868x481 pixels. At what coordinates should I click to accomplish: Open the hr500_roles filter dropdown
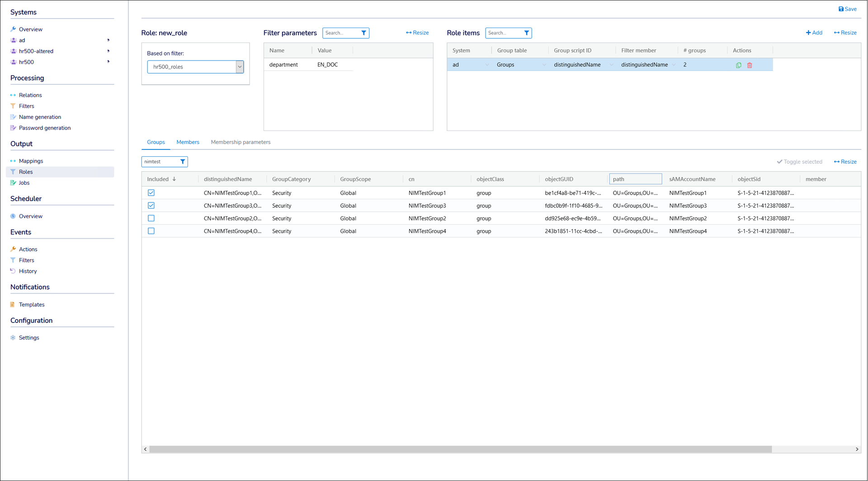[x=239, y=67]
